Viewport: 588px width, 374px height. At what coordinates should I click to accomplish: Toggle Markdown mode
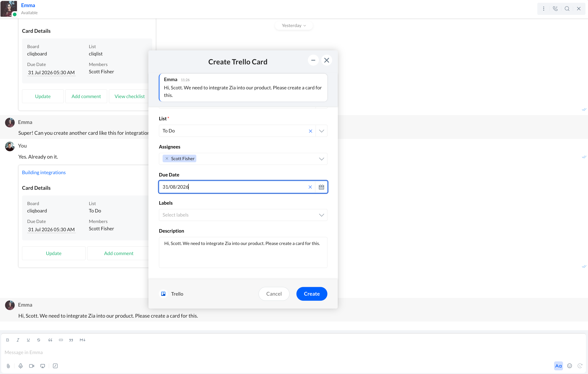[83, 340]
